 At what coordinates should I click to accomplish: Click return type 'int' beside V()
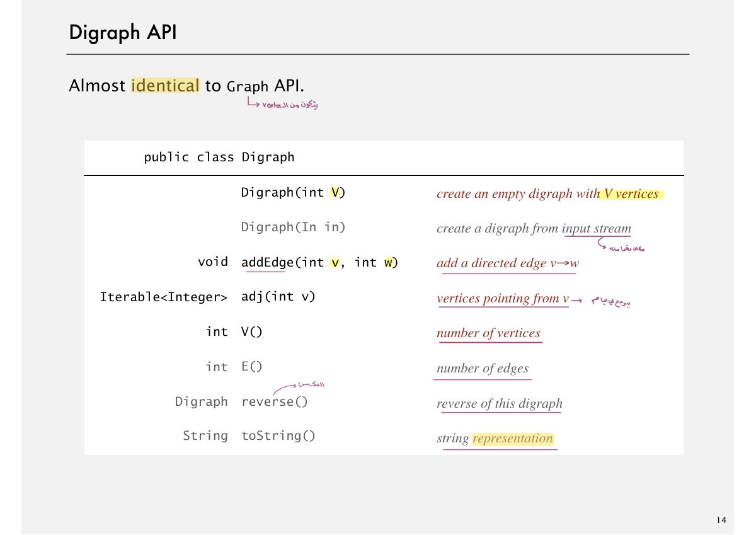[x=217, y=331]
